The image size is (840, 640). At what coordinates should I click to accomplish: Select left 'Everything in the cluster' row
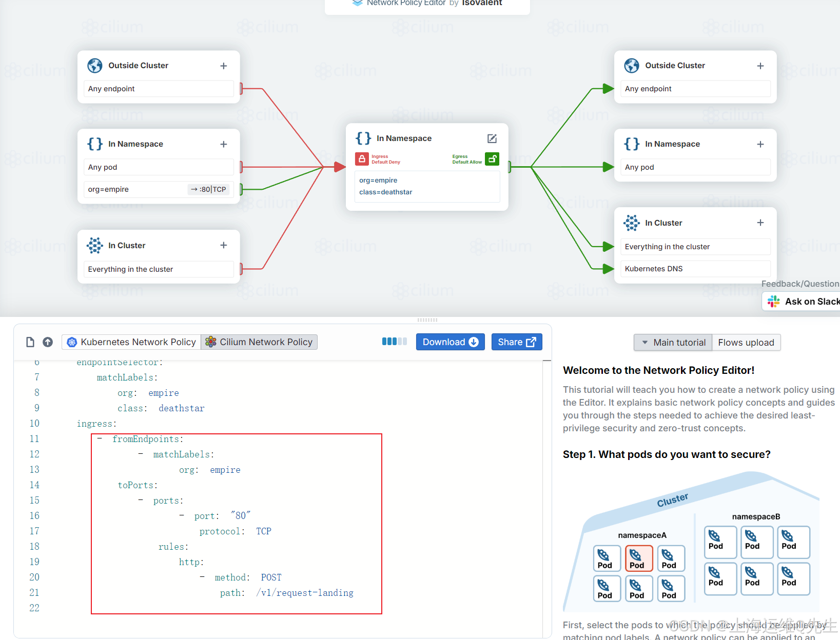pos(159,269)
